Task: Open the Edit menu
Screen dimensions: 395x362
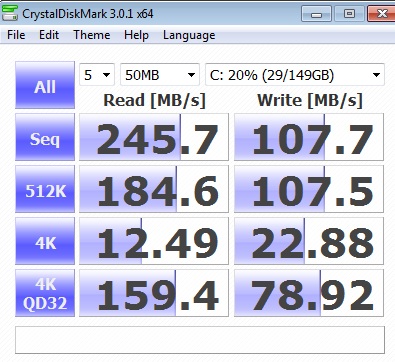Action: [49, 35]
